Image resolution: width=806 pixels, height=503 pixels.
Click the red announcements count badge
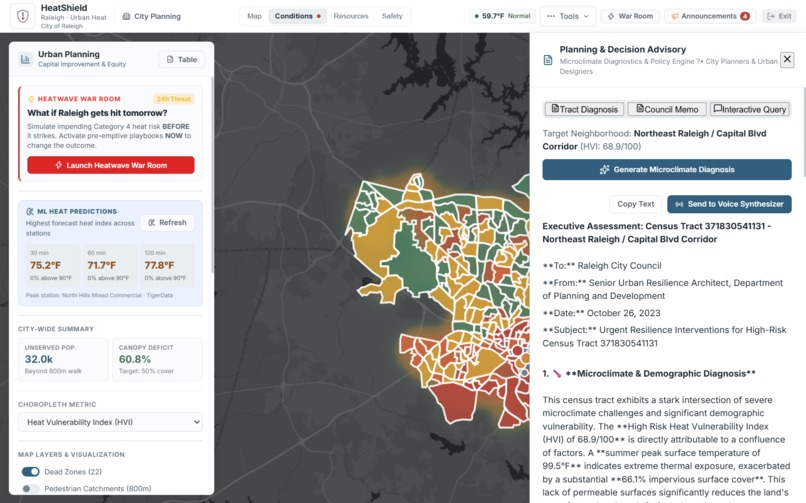(x=745, y=16)
